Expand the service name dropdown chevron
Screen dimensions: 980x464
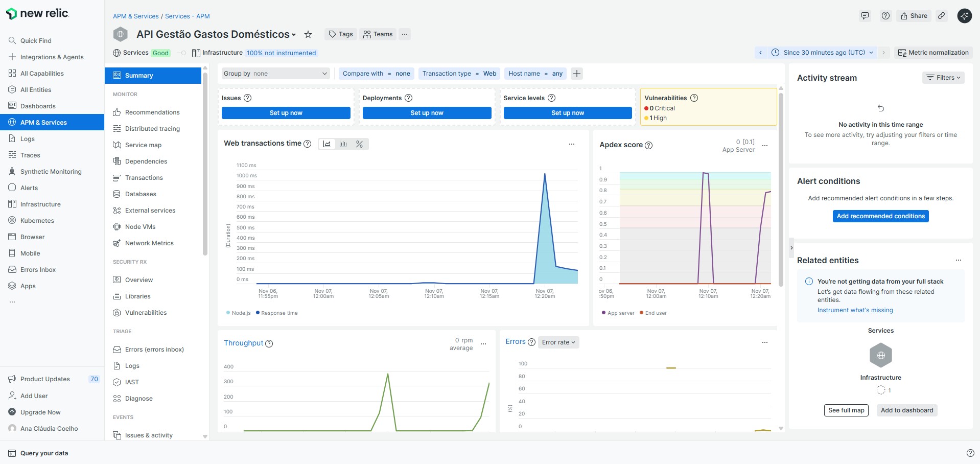(x=294, y=35)
